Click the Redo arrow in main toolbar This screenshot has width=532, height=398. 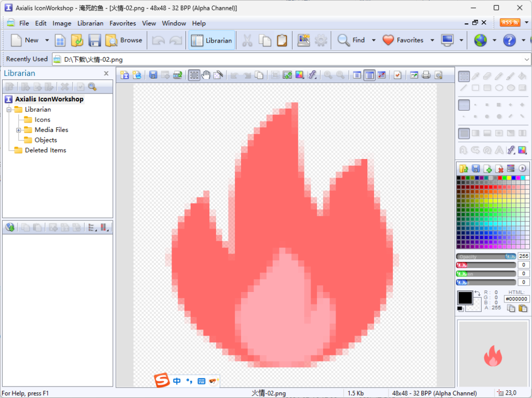[x=176, y=41]
